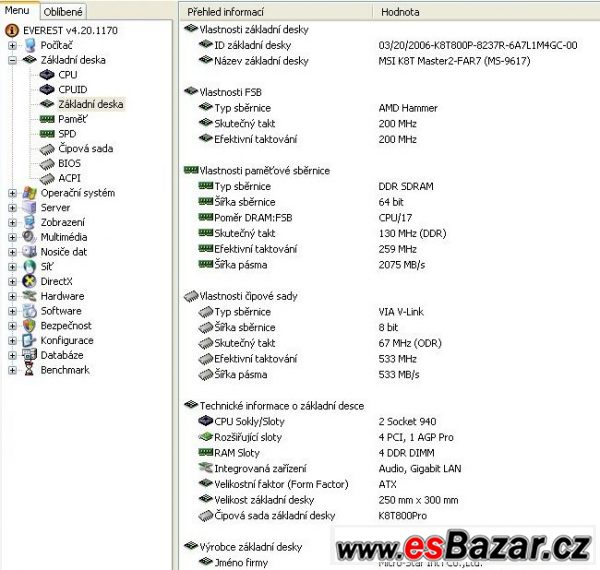The image size is (600, 570).
Task: Click the Vlastnosti čipové sady section icon
Action: pyautogui.click(x=191, y=296)
